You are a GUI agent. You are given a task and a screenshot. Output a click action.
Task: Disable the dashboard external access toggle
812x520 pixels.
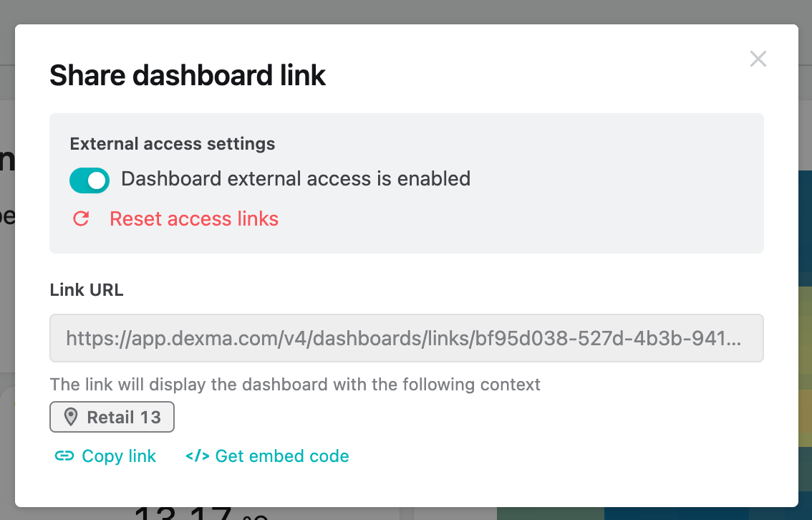[90, 180]
